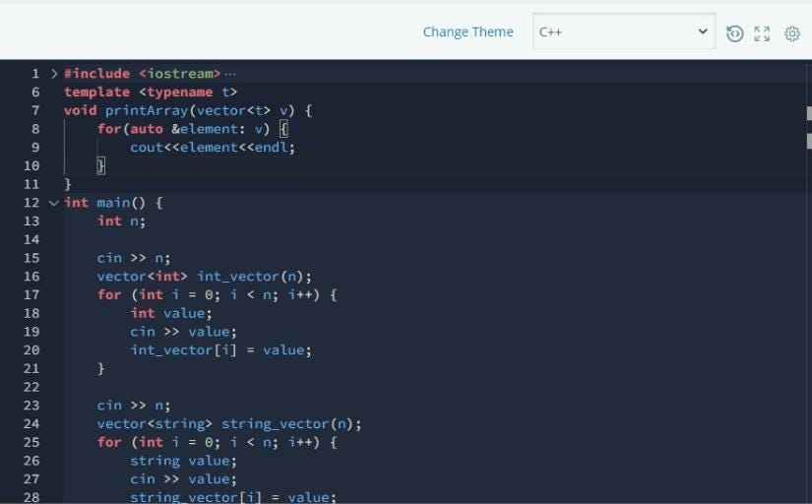The width and height of the screenshot is (812, 504).
Task: Click 'int value;' on line 18
Action: (171, 313)
